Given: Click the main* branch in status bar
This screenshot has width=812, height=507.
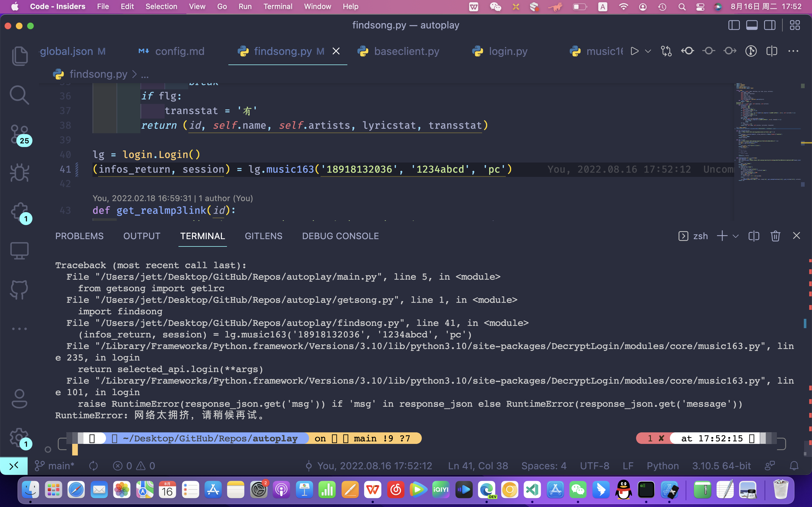Looking at the screenshot, I should pos(55,466).
